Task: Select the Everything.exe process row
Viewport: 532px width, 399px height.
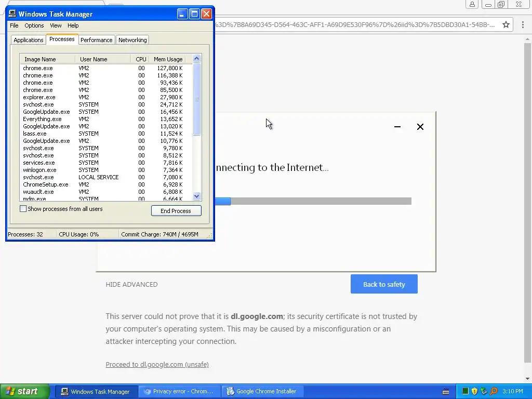Action: [106, 119]
